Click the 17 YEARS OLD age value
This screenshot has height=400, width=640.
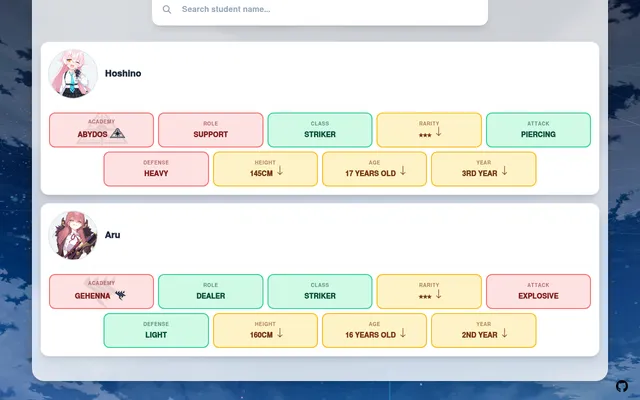(x=370, y=173)
